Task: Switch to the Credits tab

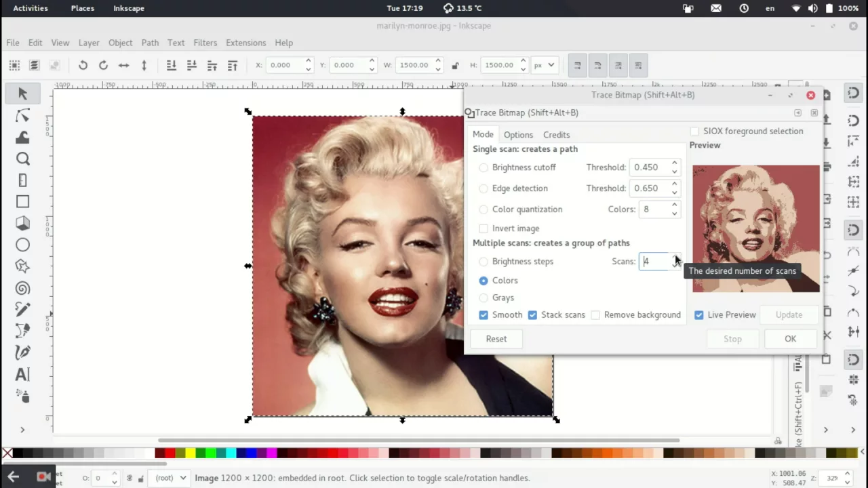Action: [556, 135]
